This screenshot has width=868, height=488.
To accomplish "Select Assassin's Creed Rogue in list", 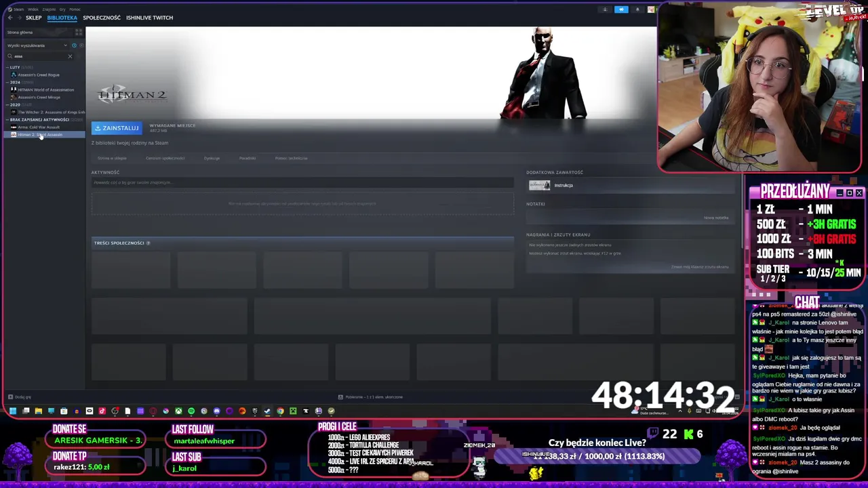I will coord(39,75).
